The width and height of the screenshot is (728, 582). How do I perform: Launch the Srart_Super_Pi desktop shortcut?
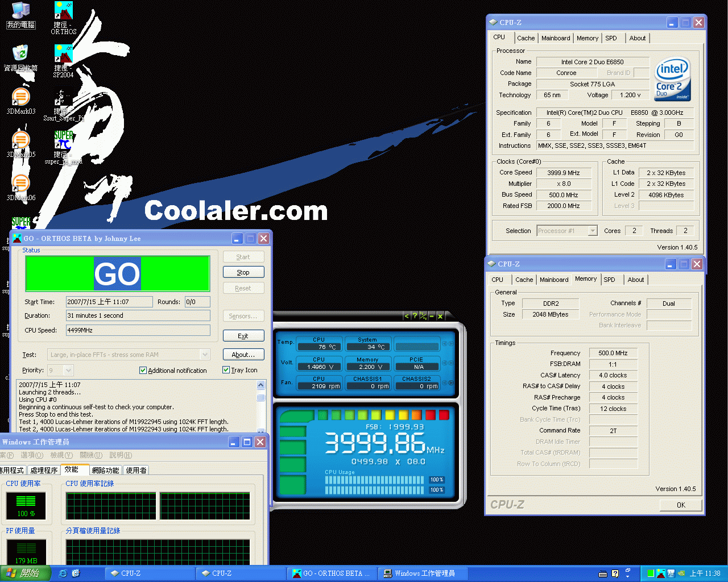pyautogui.click(x=64, y=106)
